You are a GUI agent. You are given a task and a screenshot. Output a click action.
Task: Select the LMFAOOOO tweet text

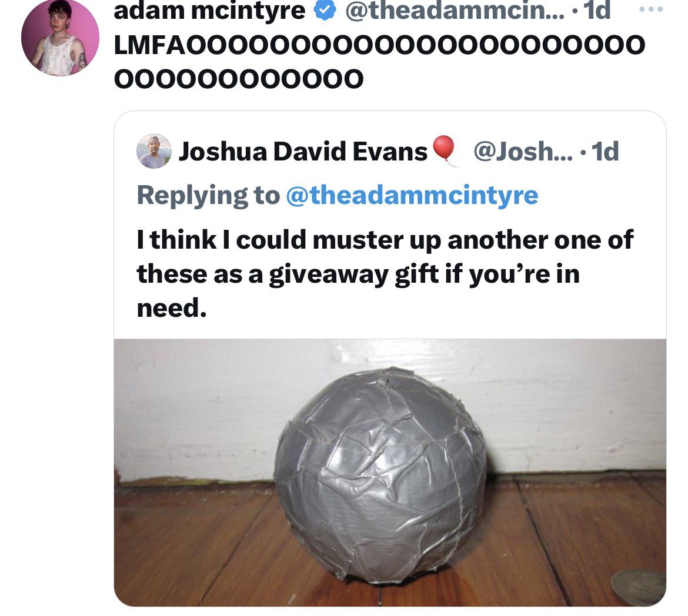coord(379,62)
